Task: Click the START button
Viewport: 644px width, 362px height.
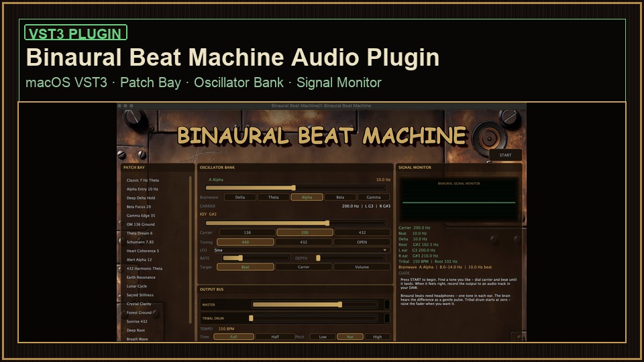Action: coord(506,155)
